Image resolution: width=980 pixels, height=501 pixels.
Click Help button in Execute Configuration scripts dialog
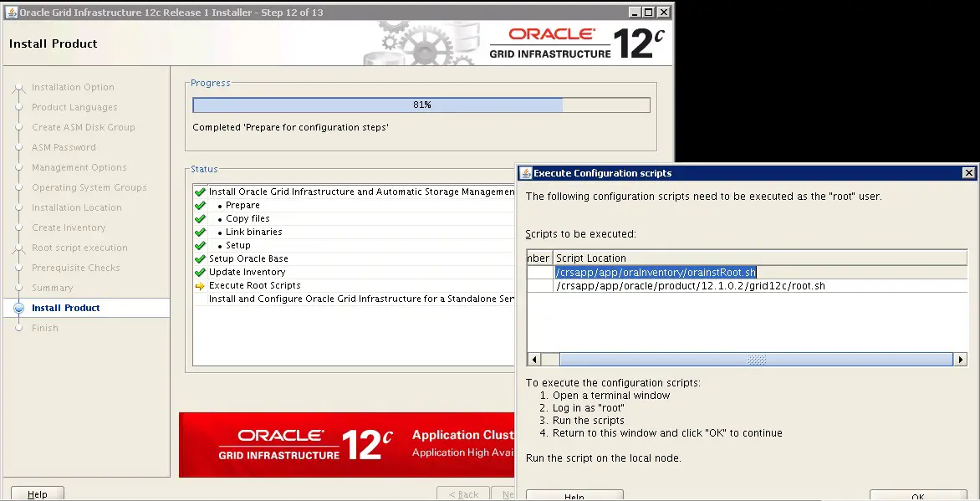574,495
